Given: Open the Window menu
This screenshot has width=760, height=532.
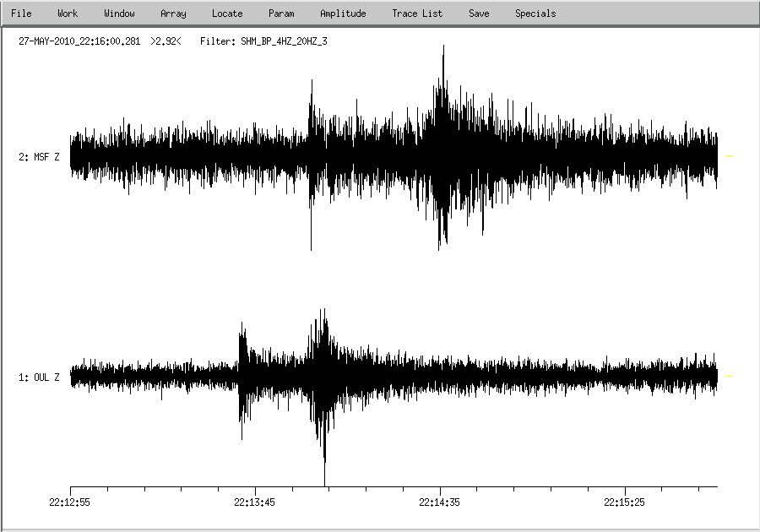Looking at the screenshot, I should coord(119,14).
